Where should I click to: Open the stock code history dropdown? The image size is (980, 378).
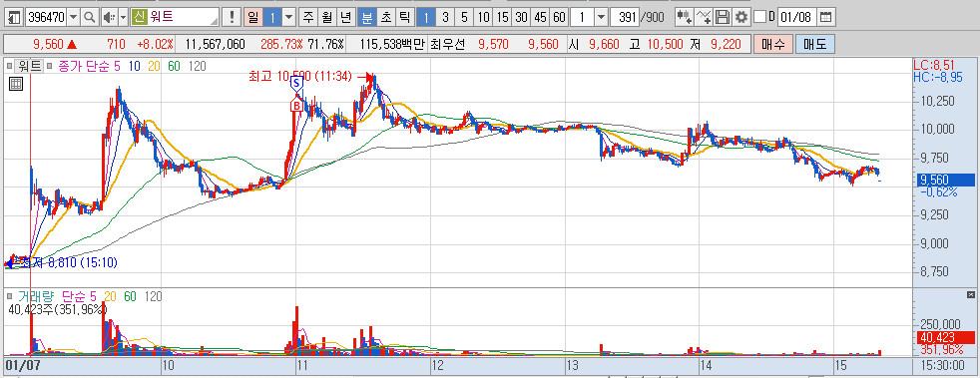[x=74, y=18]
